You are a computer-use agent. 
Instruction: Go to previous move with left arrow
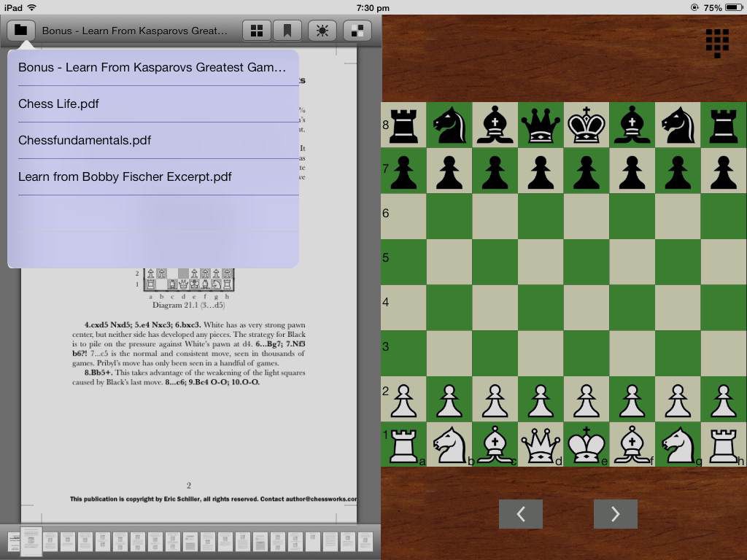(521, 514)
